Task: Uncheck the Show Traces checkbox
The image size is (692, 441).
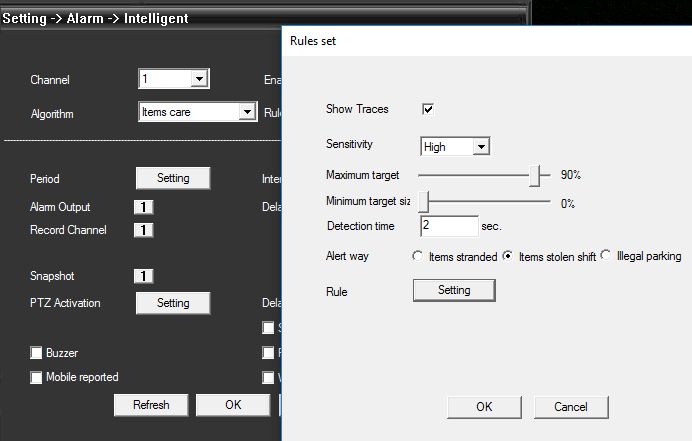Action: pyautogui.click(x=428, y=109)
